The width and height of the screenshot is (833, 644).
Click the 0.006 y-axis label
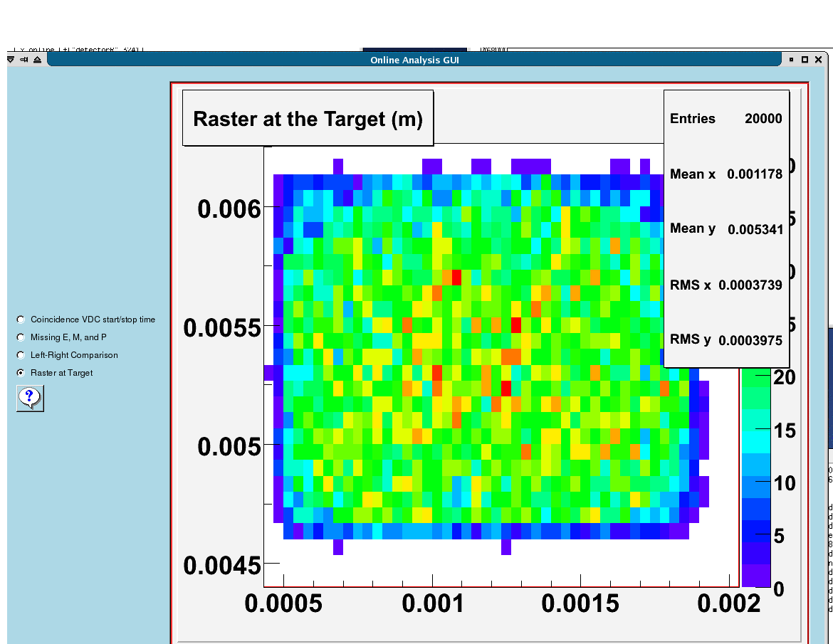pyautogui.click(x=229, y=209)
